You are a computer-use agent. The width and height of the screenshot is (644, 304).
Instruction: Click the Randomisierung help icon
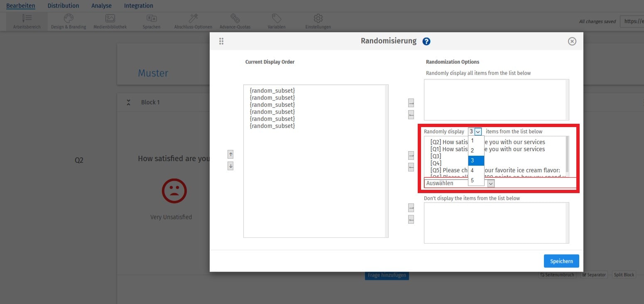click(x=426, y=41)
